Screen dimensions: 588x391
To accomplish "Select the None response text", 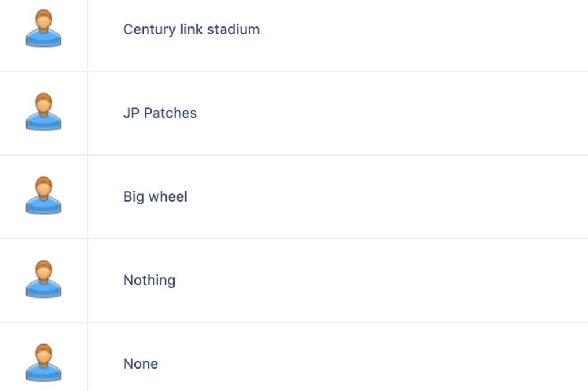I will pos(141,364).
